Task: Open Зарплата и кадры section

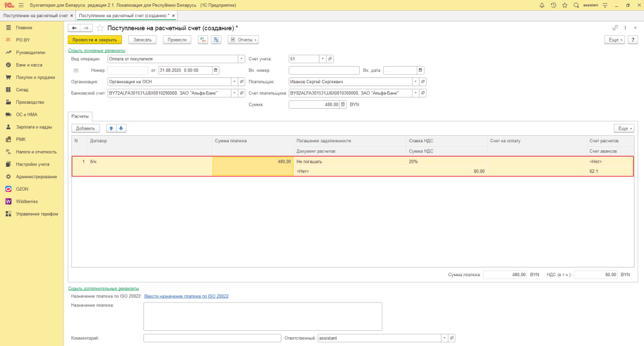Action: (x=34, y=127)
